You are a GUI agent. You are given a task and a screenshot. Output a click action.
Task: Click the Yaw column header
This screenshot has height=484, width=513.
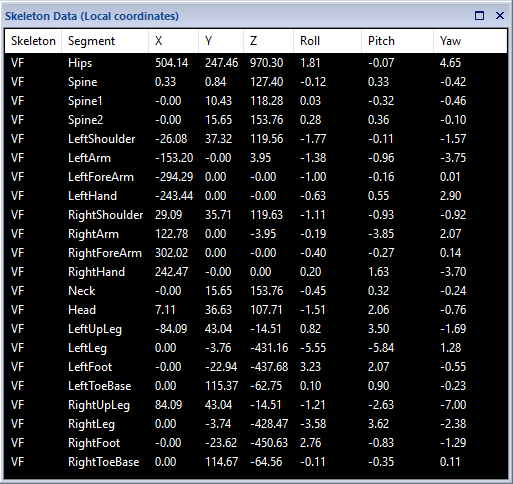click(470, 41)
